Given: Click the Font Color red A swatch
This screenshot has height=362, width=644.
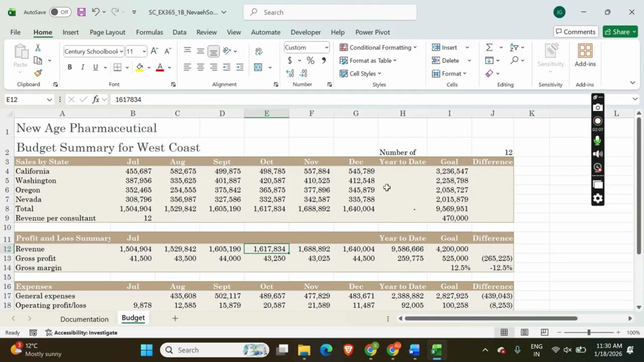Looking at the screenshot, I should 160,67.
